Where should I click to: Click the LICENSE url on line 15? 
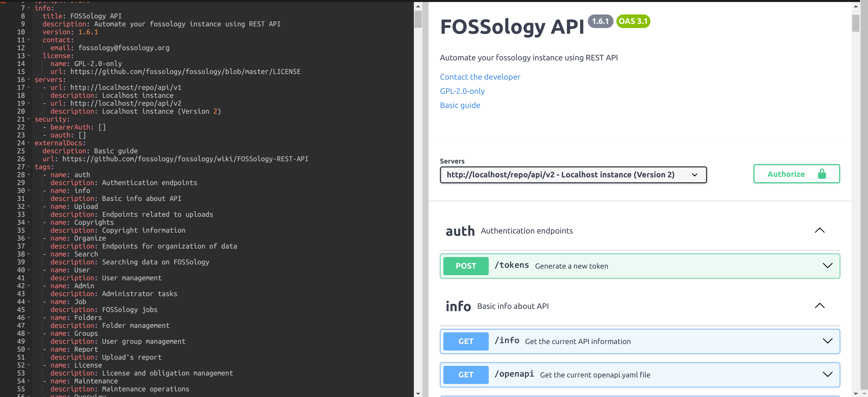(185, 72)
